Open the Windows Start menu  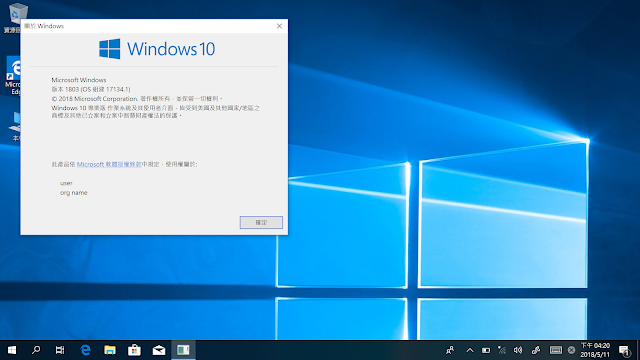coord(12,350)
